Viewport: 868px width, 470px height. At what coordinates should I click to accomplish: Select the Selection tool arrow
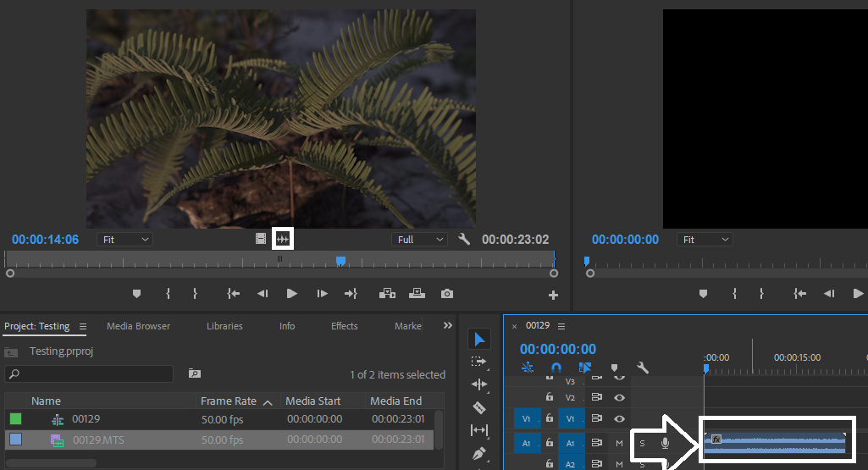coord(479,340)
